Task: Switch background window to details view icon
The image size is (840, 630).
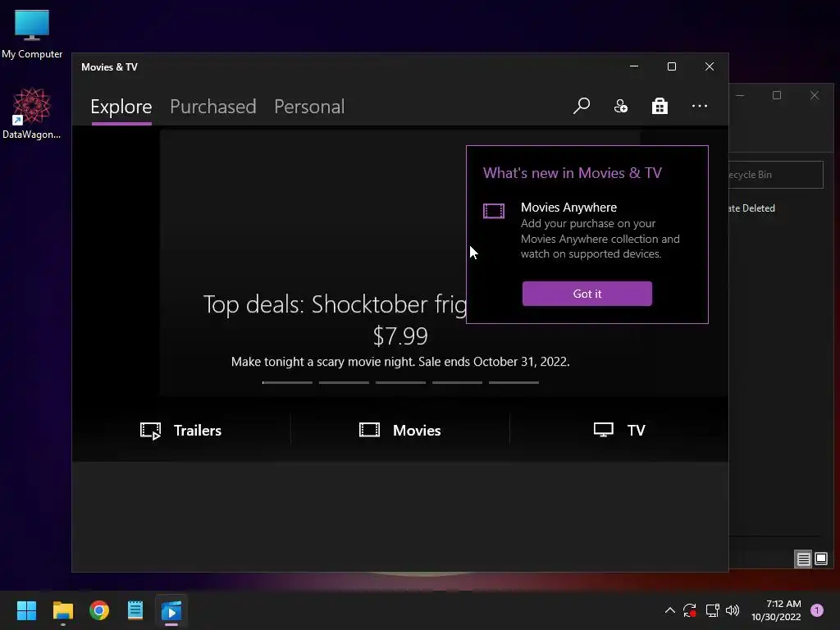Action: click(x=803, y=559)
